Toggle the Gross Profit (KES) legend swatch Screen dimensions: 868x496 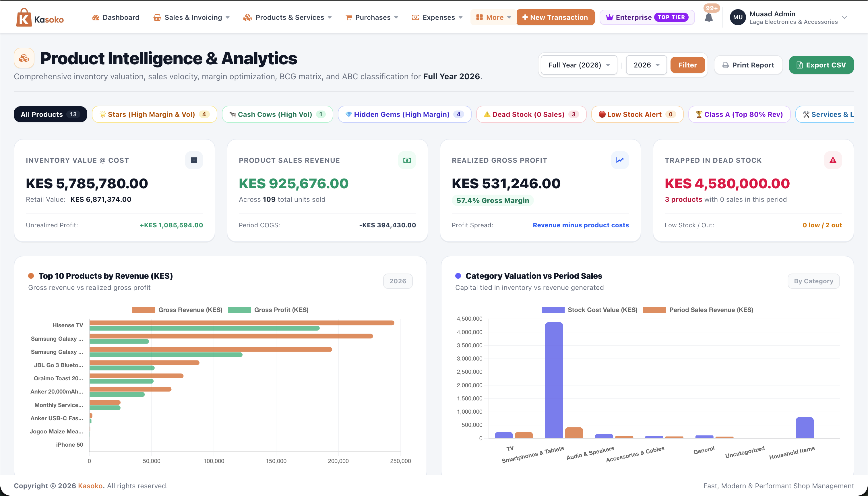coord(239,310)
